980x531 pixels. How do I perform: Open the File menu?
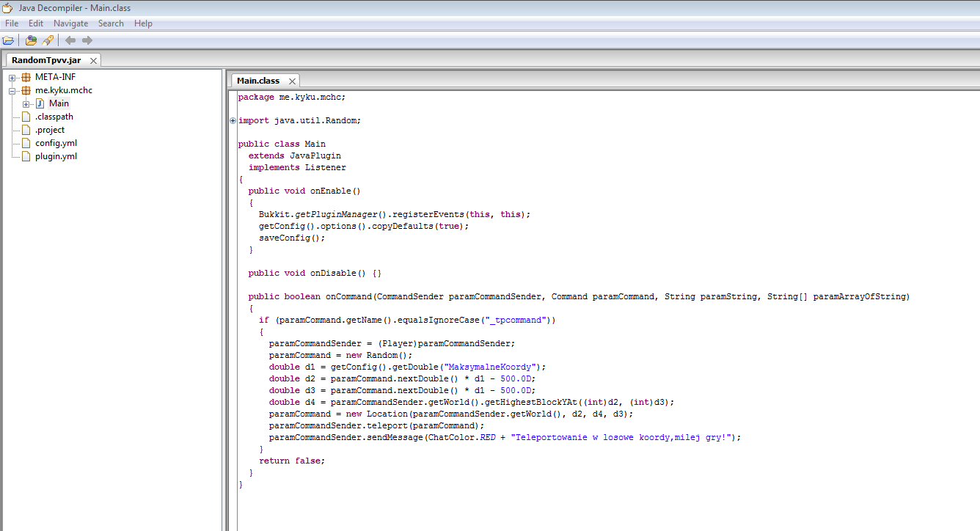tap(12, 23)
